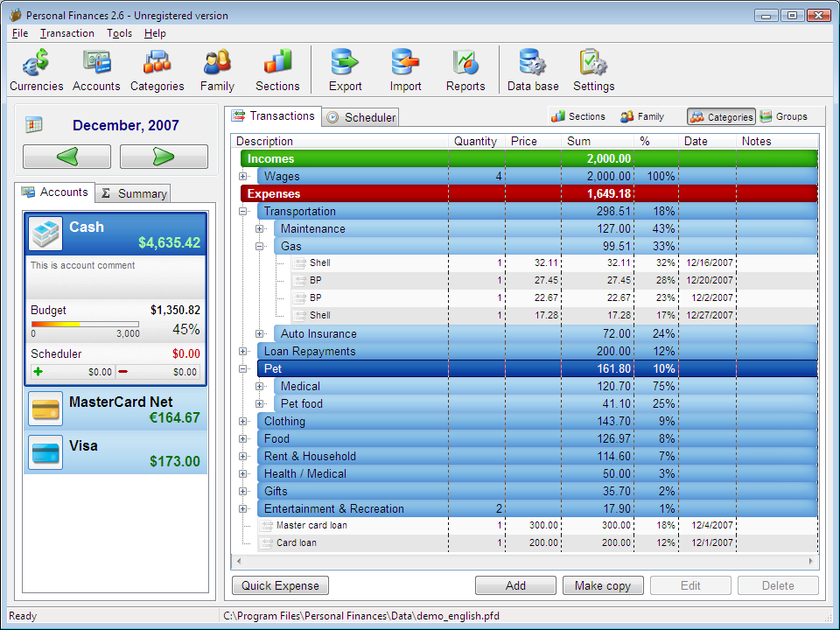Open the Categories toolbar icon

tap(157, 70)
